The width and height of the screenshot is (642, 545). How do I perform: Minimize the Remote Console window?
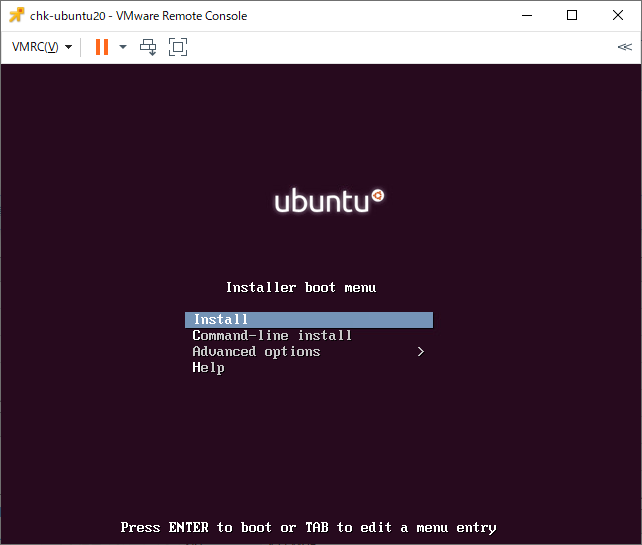527,15
